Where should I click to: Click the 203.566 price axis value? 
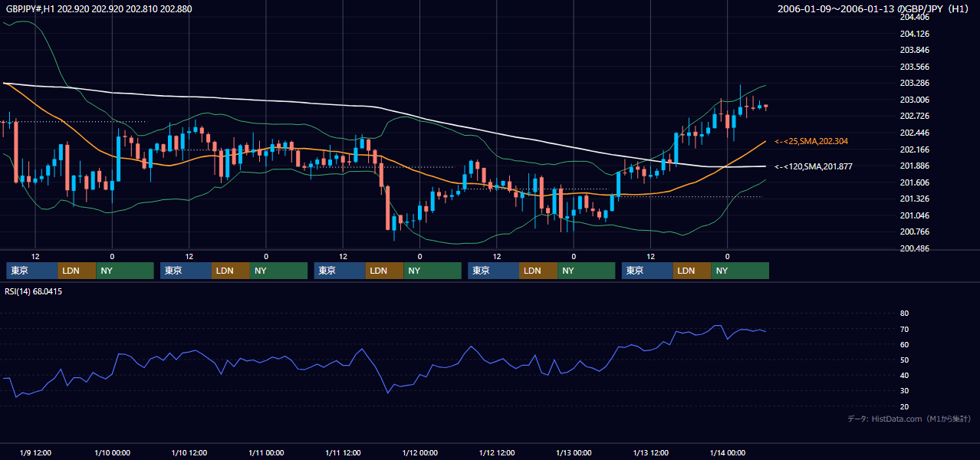[x=914, y=67]
